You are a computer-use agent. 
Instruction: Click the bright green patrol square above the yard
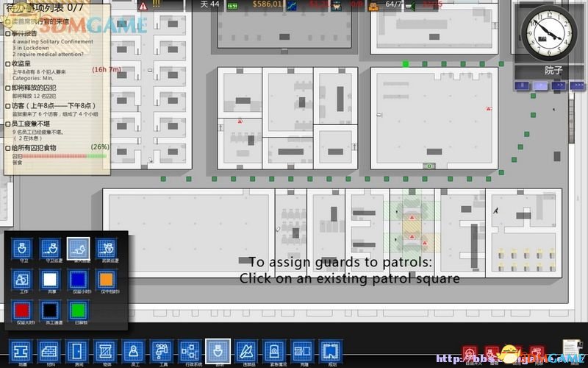(406, 64)
